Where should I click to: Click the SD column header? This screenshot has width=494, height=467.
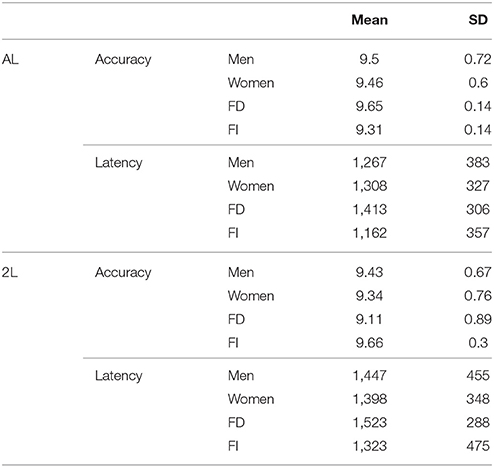(x=478, y=20)
